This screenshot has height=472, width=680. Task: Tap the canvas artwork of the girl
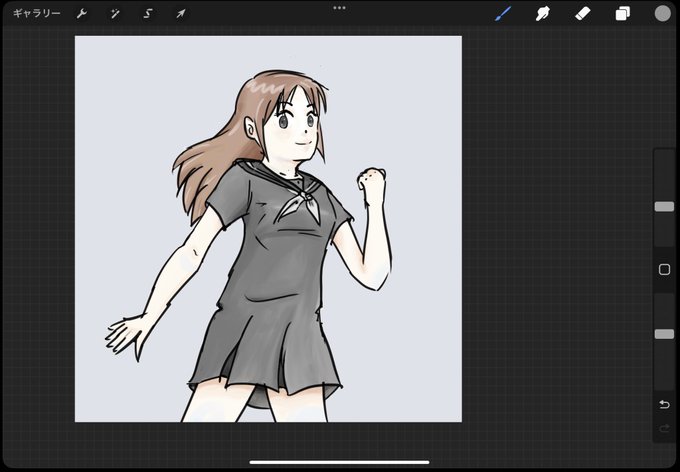point(268,229)
